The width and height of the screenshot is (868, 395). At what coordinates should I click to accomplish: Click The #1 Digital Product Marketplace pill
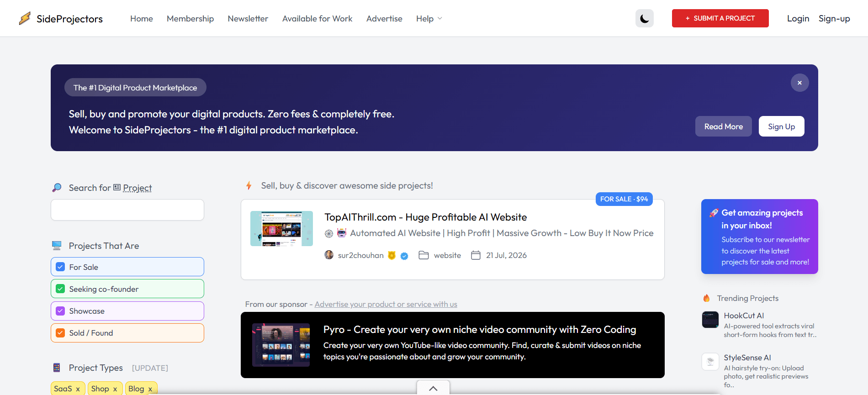[135, 87]
